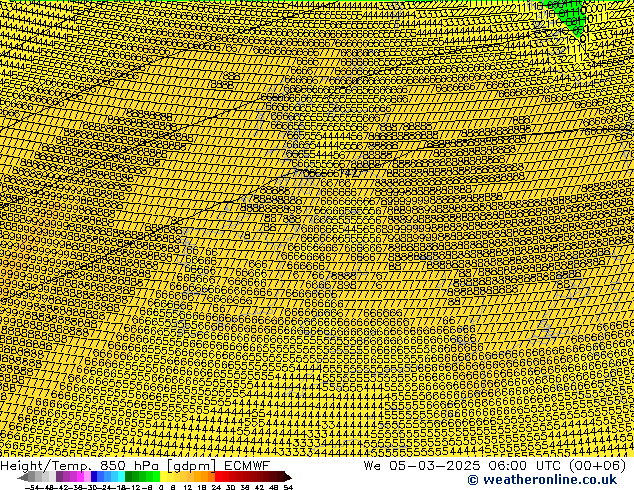Viewport: 634px width, 490px height.
Task: Click the yellow swatch above the 0 label
Action: coord(163,476)
